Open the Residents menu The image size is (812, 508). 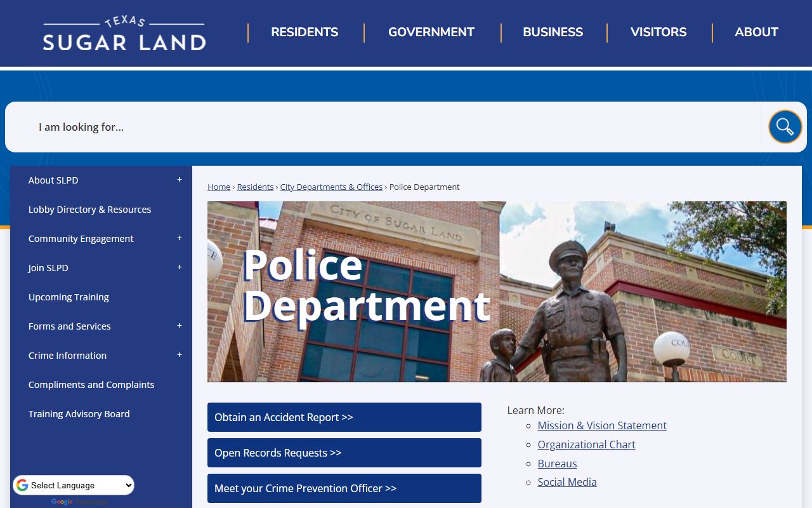click(304, 32)
